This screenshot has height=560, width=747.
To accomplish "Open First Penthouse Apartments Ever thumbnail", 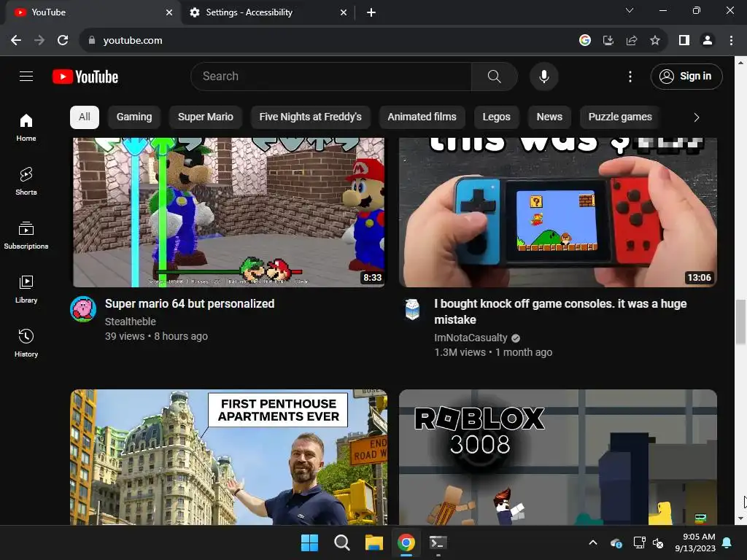I will [x=228, y=457].
